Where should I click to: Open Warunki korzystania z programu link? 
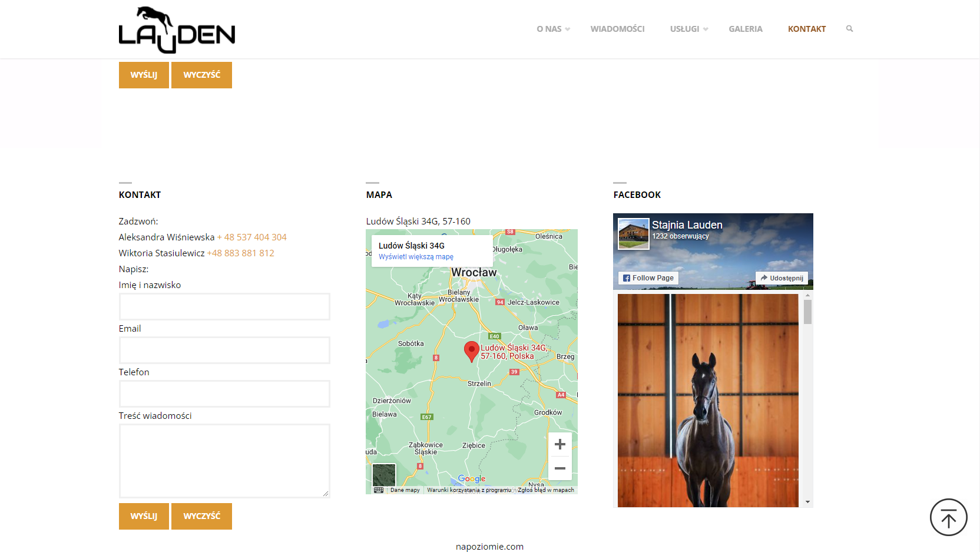469,490
